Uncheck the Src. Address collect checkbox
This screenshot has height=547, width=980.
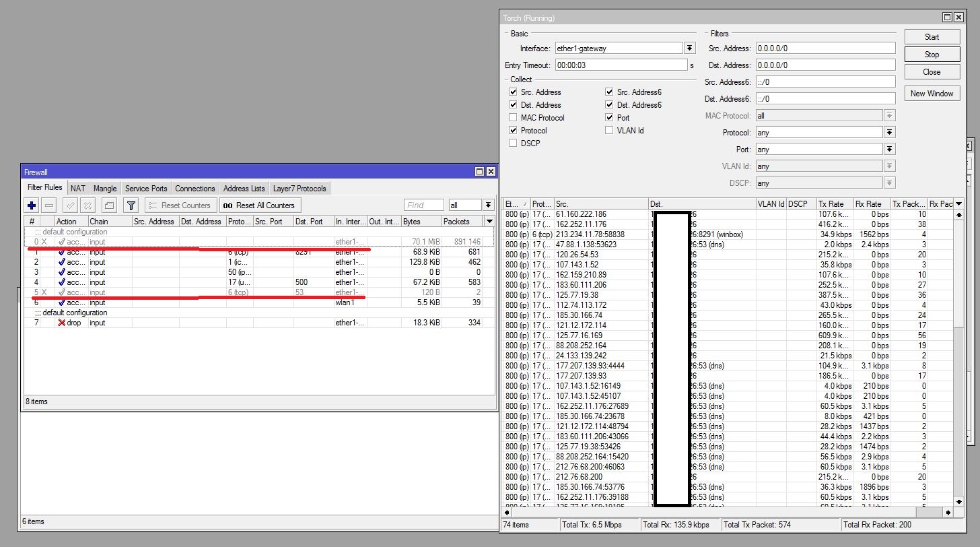[x=513, y=92]
